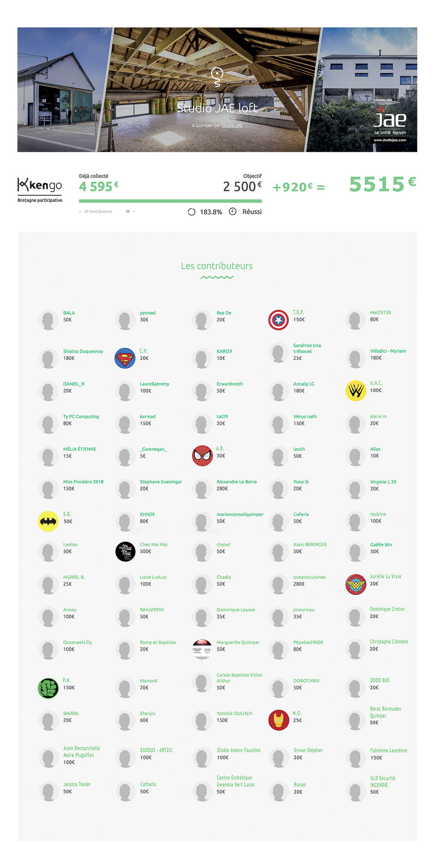
Task: Click the Captain America avatar beside T.B.P.
Action: (x=278, y=320)
